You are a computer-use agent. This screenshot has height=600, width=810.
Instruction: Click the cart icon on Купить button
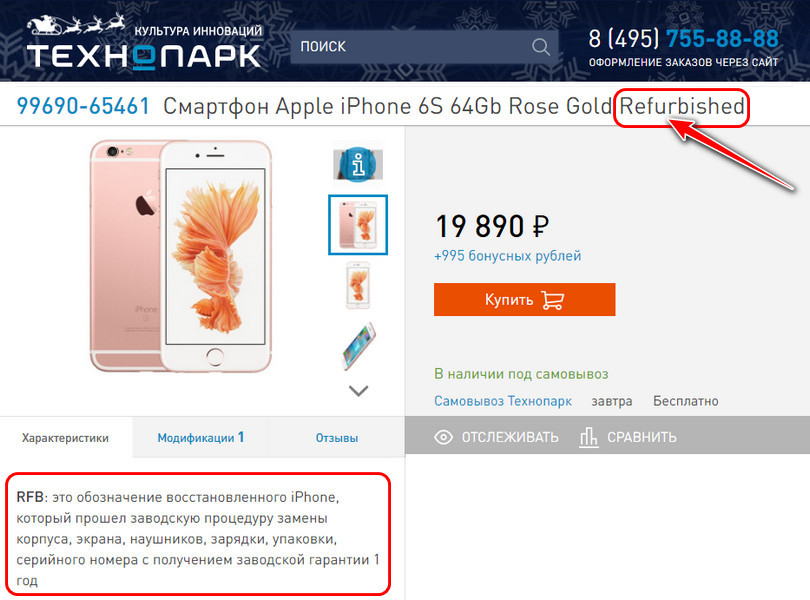coord(552,300)
